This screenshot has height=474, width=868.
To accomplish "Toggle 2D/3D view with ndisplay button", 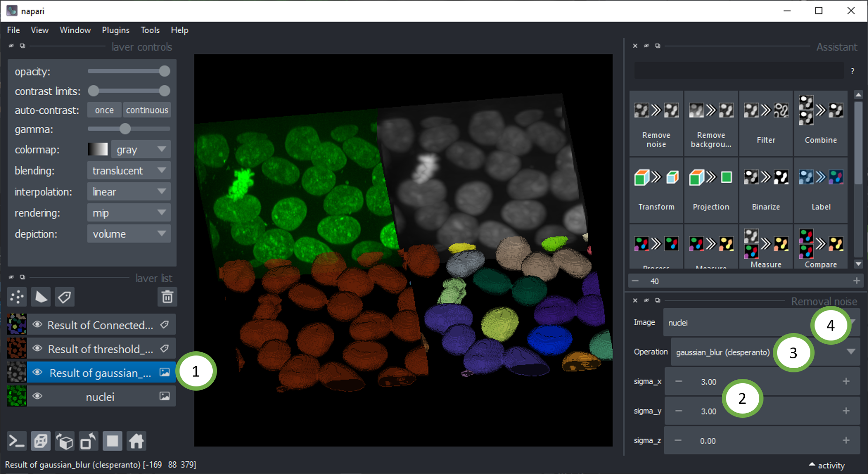I will pyautogui.click(x=41, y=441).
